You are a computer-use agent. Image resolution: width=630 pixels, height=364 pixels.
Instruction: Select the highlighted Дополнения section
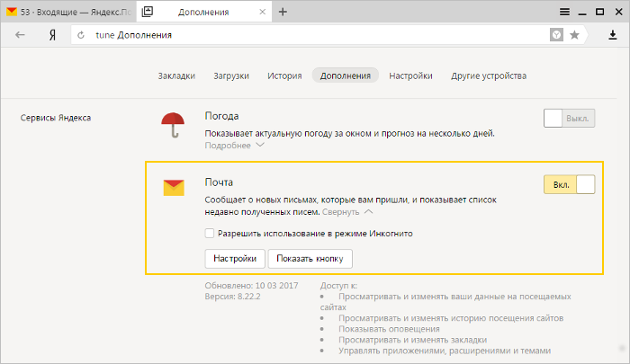point(345,75)
